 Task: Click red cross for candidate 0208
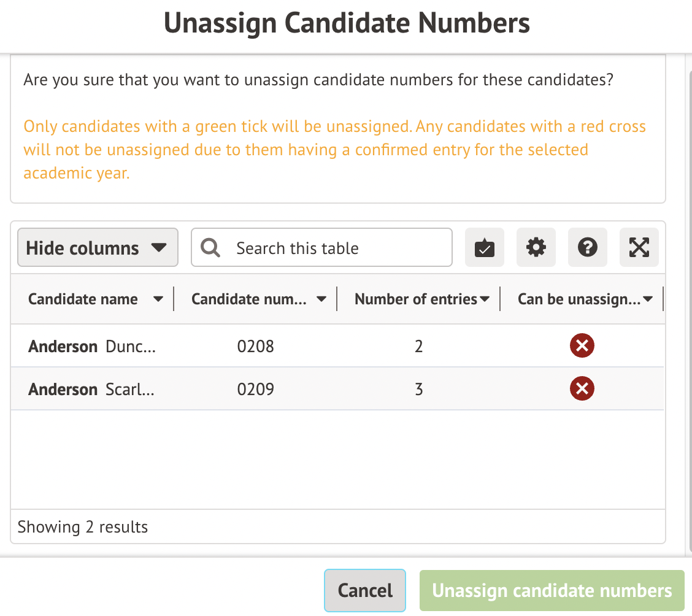point(582,346)
